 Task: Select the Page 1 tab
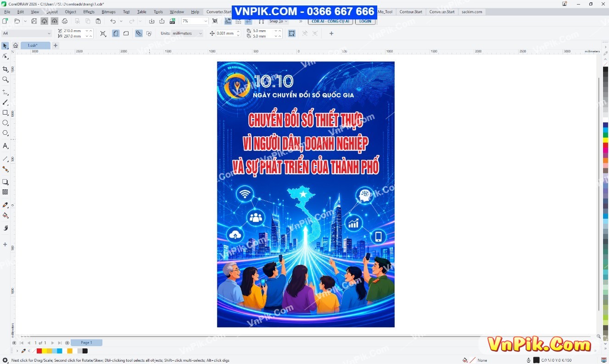click(86, 343)
